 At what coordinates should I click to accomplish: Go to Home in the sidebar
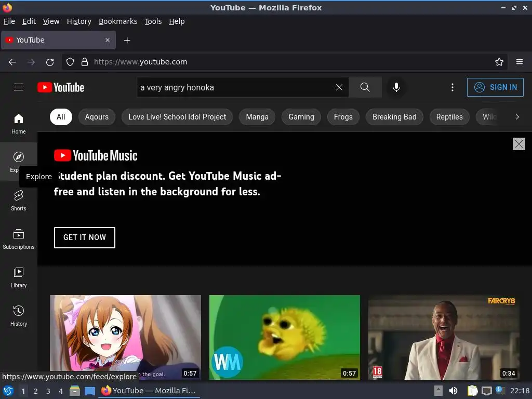19,124
